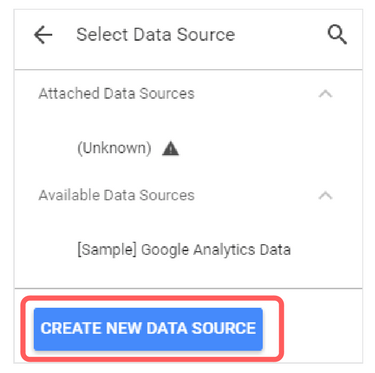Select the (Unknown) data source
The image size is (375, 373).
point(114,148)
